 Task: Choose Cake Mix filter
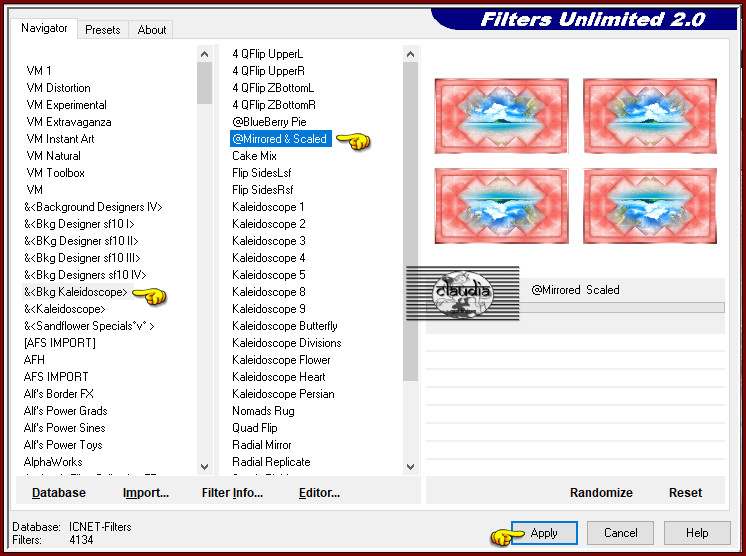click(x=254, y=156)
